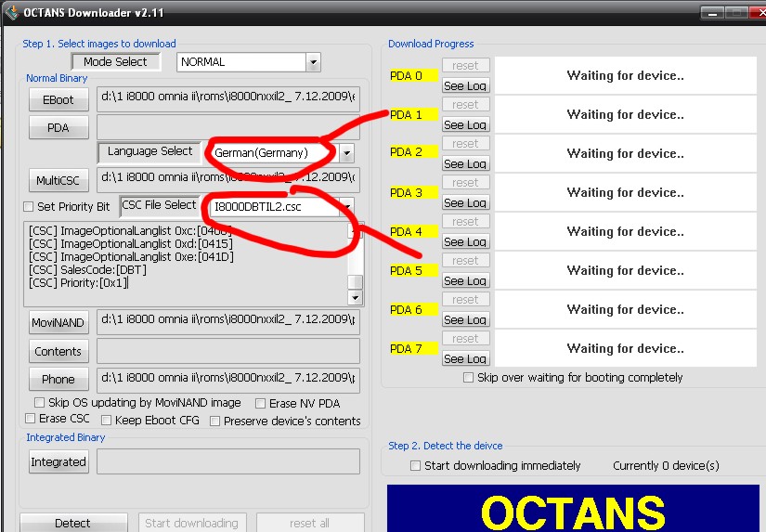Click the empty Contents path field
The height and width of the screenshot is (532, 766).
coord(228,351)
